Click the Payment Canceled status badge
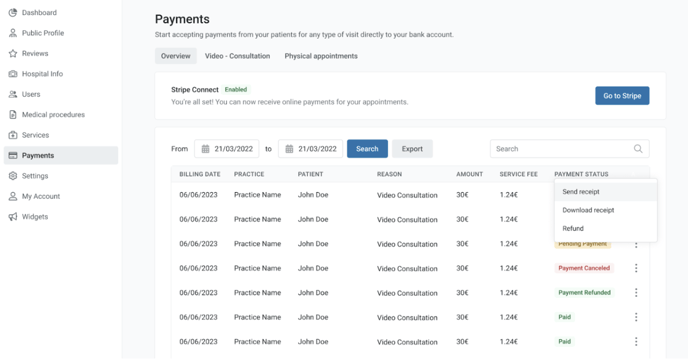This screenshot has height=360, width=688. pos(584,268)
